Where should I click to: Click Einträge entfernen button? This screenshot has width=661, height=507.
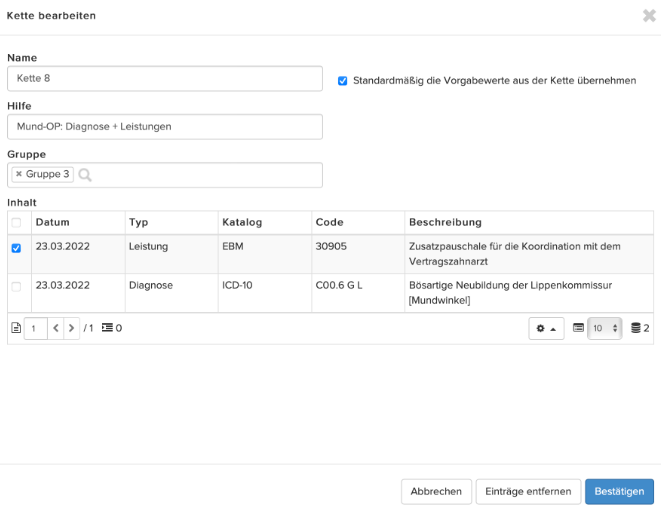pyautogui.click(x=528, y=491)
